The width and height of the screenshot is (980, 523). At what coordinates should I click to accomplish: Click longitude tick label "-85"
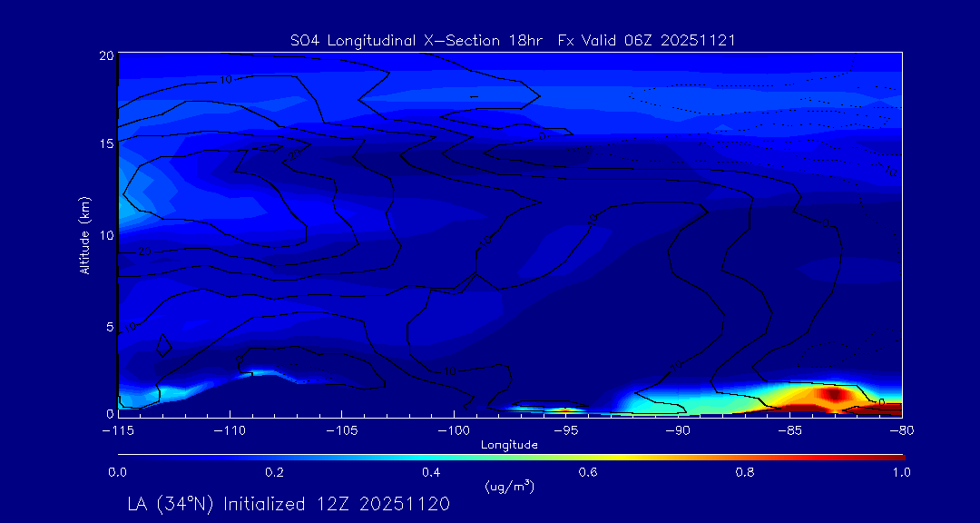tap(790, 430)
